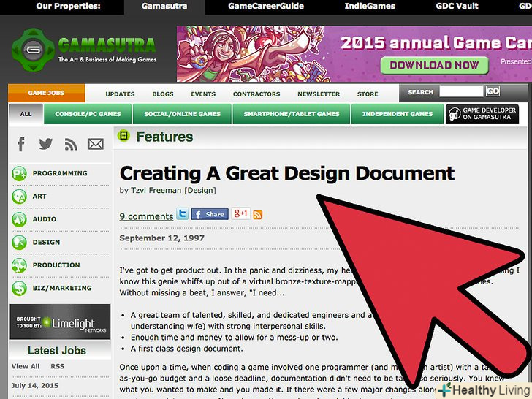The image size is (532, 399).
Task: Share article with Facebook Share button
Action: coord(210,214)
